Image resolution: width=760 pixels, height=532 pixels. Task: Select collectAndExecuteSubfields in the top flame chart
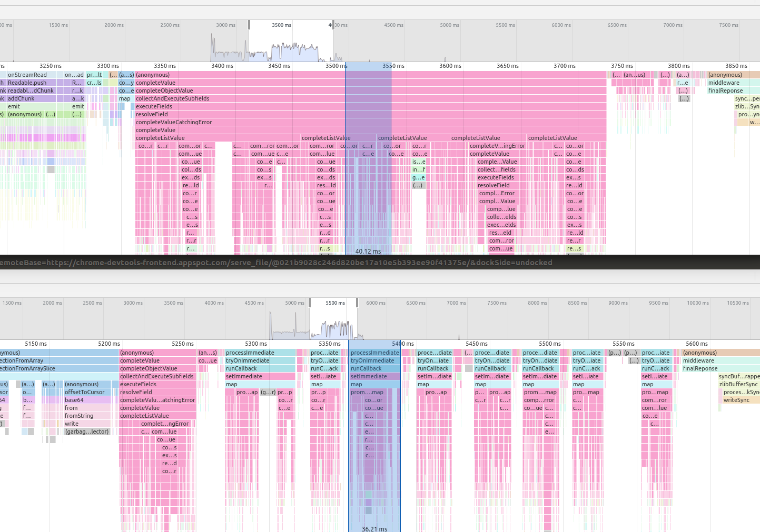tap(371, 98)
